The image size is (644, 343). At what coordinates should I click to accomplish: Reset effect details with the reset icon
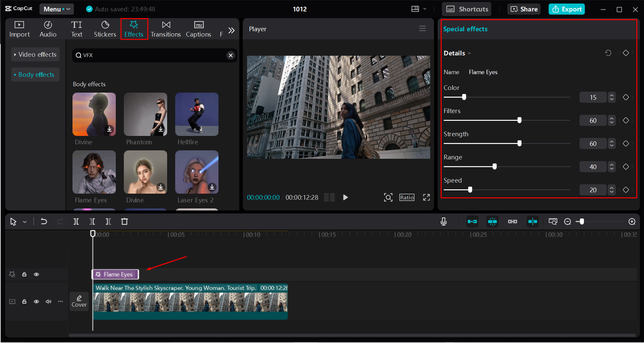pyautogui.click(x=608, y=53)
